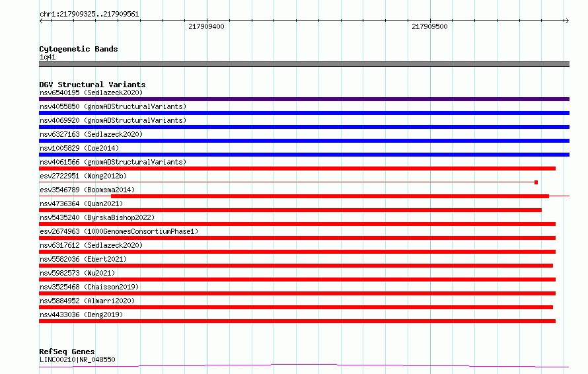Click the nsv4069920 (gnomADStructuralVariants) label
588x374 pixels.
coord(113,120)
